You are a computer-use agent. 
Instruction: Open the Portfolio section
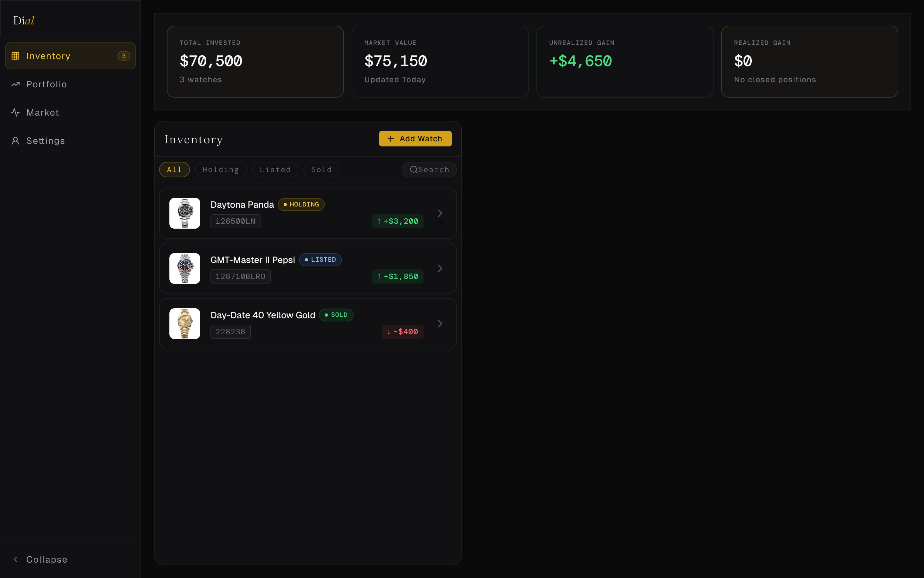(x=71, y=84)
